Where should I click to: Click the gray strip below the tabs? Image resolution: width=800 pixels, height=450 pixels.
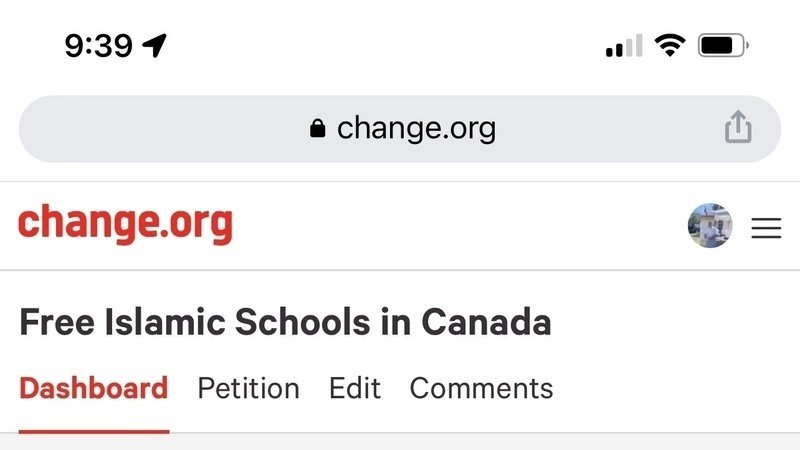pyautogui.click(x=400, y=442)
